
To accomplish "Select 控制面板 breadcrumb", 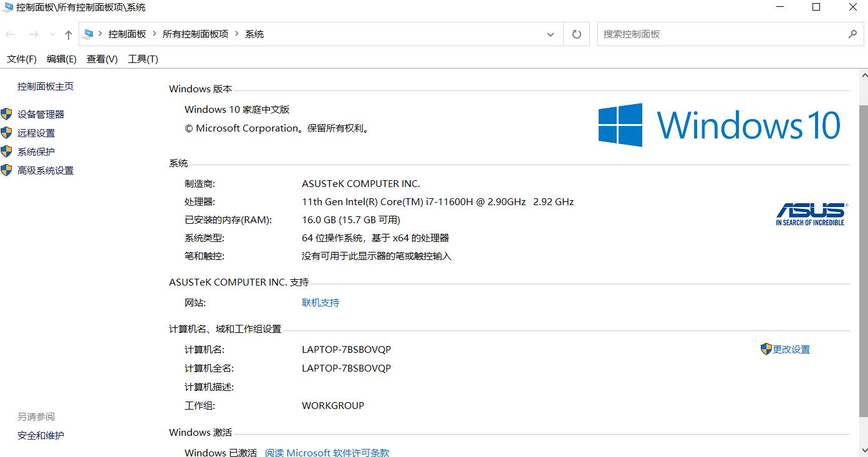I will [x=127, y=34].
